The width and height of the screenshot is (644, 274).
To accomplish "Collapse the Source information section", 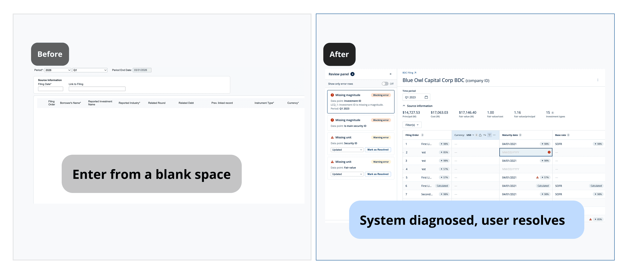I will pos(404,106).
